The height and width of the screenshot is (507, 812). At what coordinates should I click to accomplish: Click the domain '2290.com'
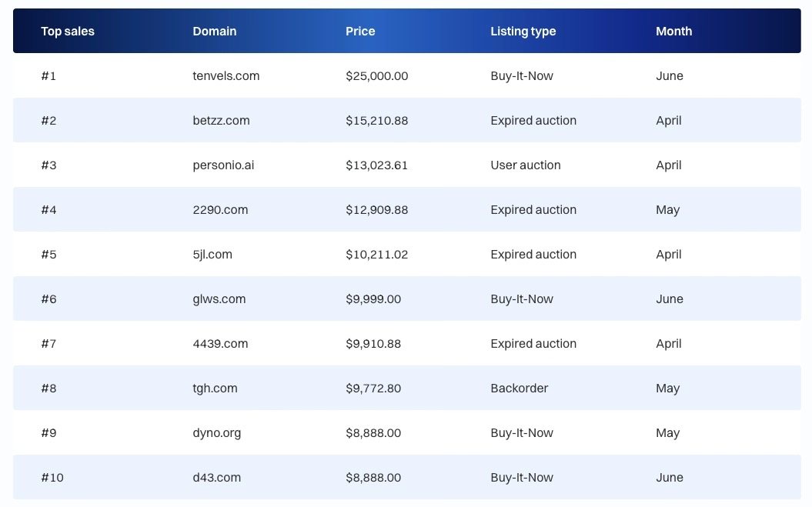[x=220, y=210]
